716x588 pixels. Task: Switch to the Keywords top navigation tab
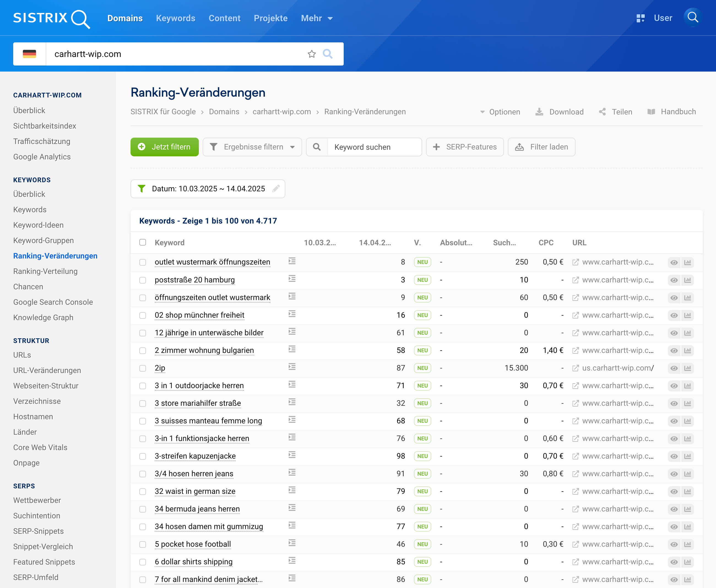[x=175, y=18]
